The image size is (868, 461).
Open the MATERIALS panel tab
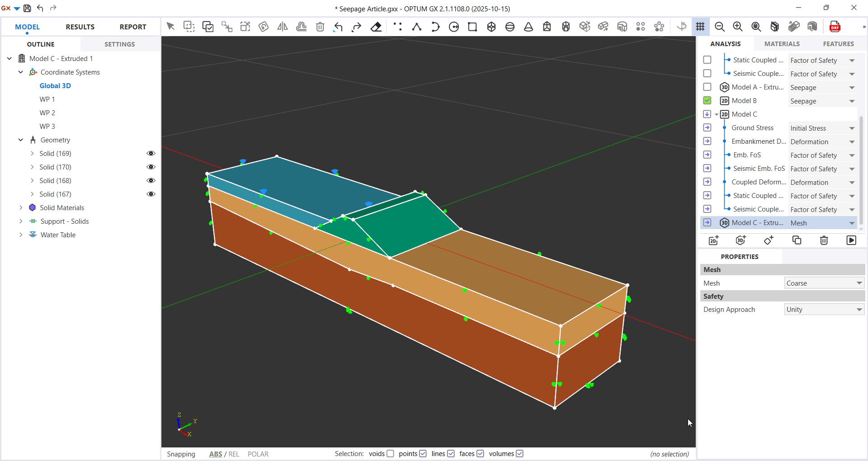(782, 44)
